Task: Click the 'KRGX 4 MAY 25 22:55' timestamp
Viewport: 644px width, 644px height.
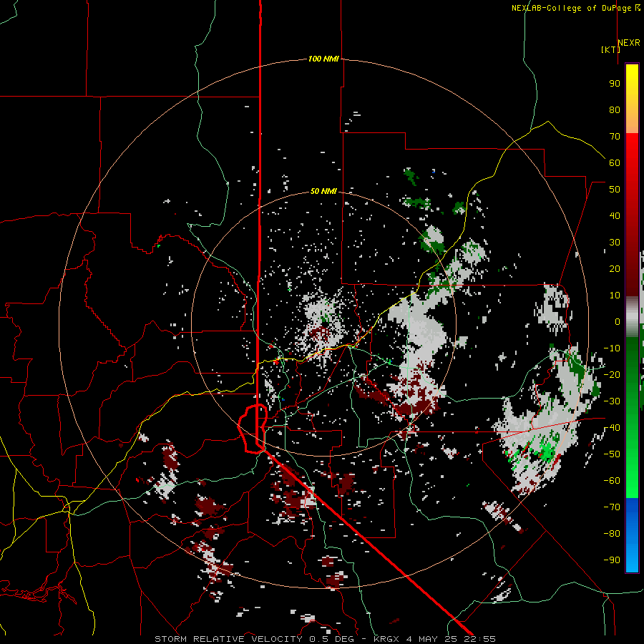Action: [x=434, y=639]
